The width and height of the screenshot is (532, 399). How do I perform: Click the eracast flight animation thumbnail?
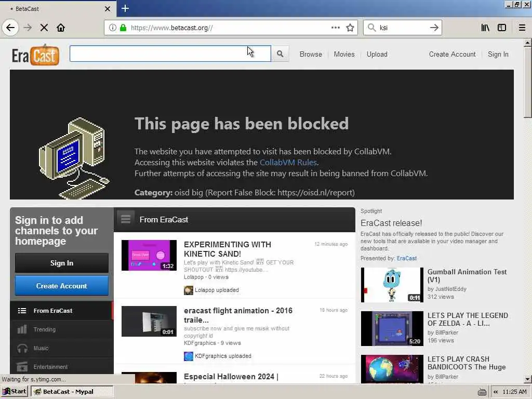[149, 321]
